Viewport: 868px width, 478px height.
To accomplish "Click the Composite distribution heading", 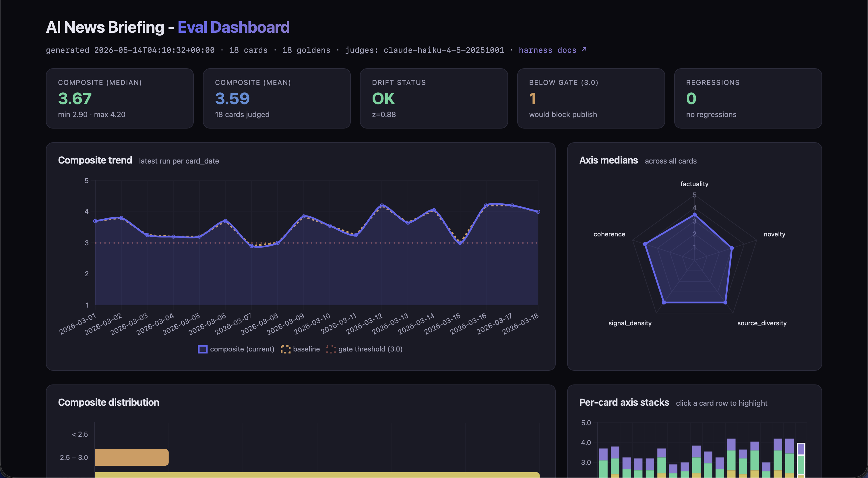I will (108, 403).
